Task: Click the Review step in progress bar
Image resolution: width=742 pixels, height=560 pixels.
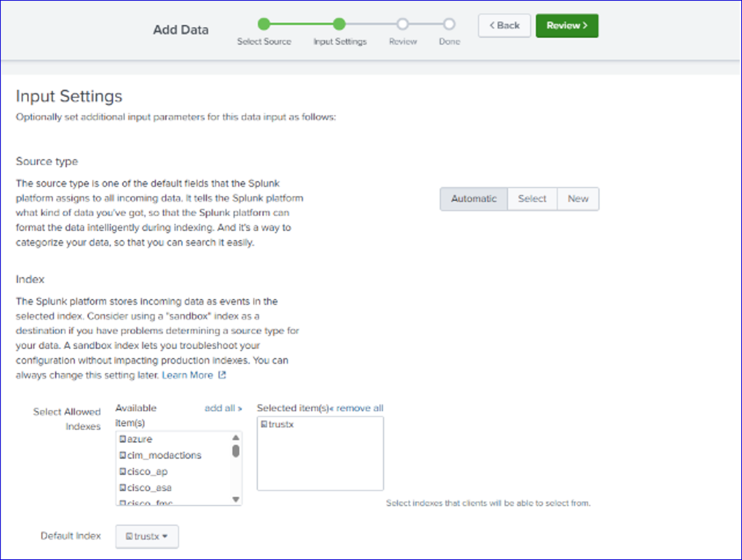Action: (402, 24)
